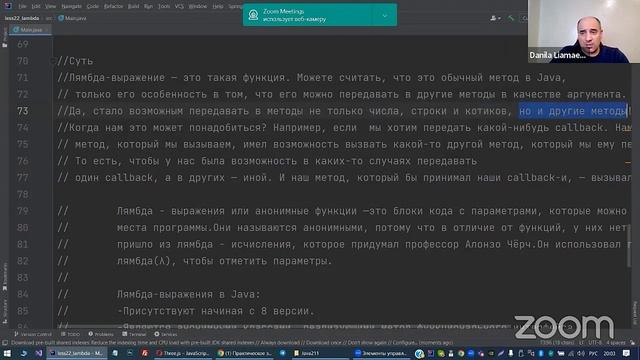The width and height of the screenshot is (640, 360).
Task: Open the Tools menu
Action: point(164,6)
